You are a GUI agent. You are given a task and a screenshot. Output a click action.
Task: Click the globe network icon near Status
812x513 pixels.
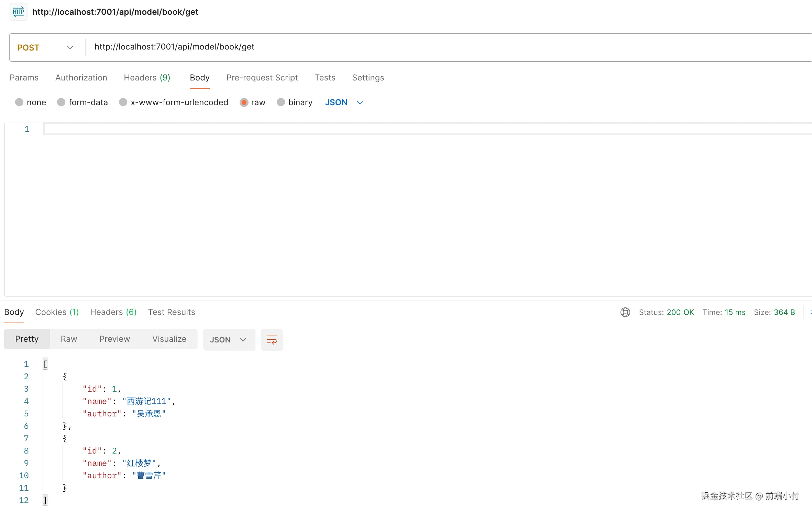625,312
